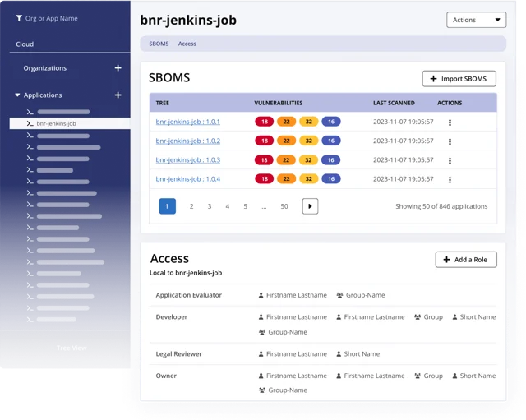Screen dimensions: 526x420
Task: Click the TREE column header
Action: coord(163,103)
